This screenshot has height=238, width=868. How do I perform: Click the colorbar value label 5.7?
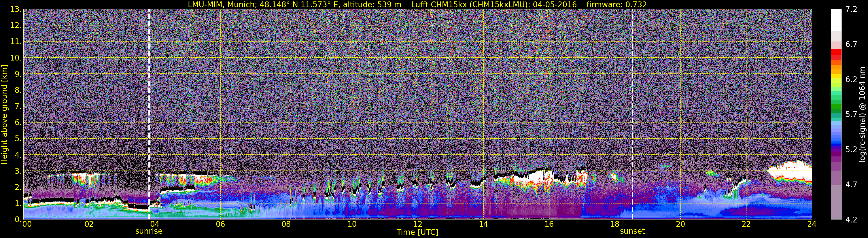[x=851, y=115]
